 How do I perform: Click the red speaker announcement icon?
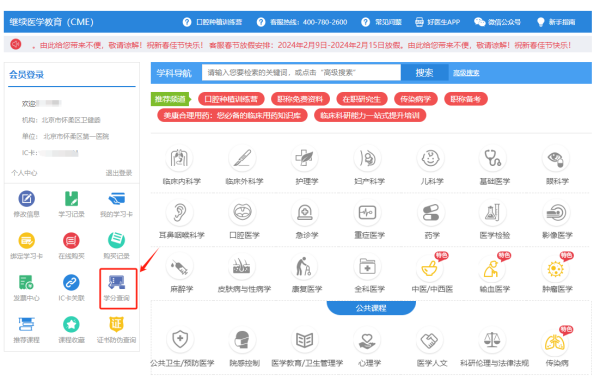16,44
